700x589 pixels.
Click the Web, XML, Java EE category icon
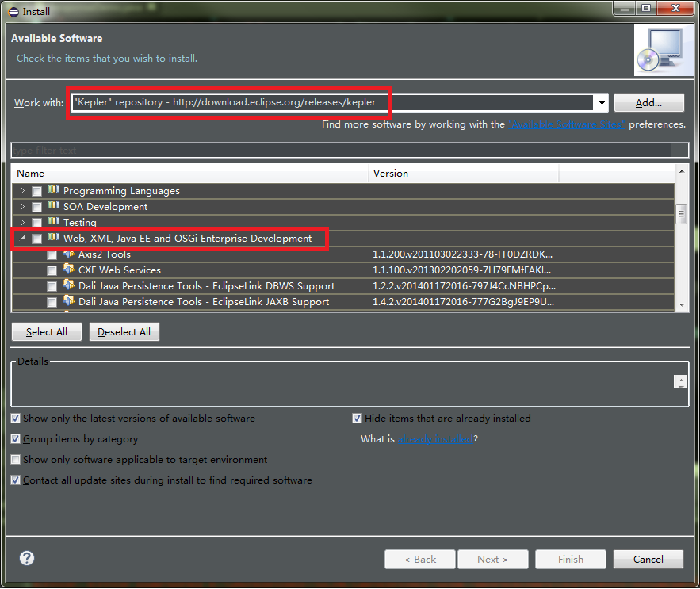pyautogui.click(x=54, y=237)
